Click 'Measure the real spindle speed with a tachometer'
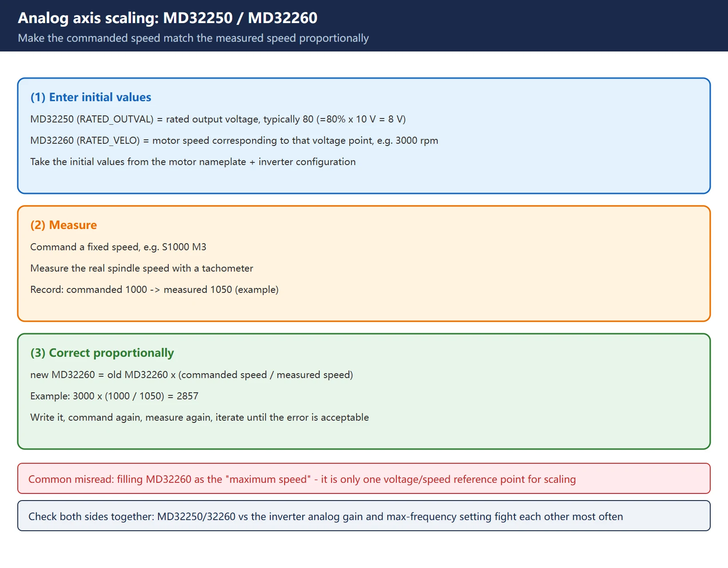Viewport: 728px width, 568px height. (x=142, y=268)
